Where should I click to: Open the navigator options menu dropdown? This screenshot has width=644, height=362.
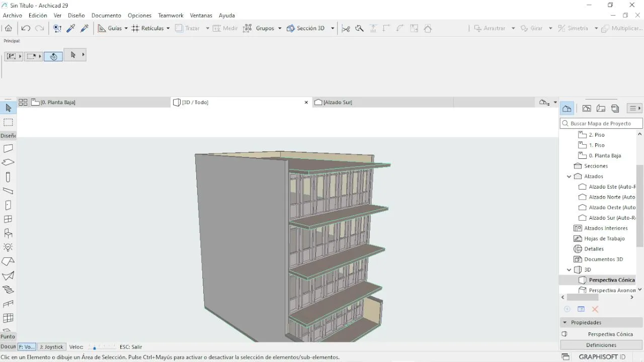click(635, 108)
